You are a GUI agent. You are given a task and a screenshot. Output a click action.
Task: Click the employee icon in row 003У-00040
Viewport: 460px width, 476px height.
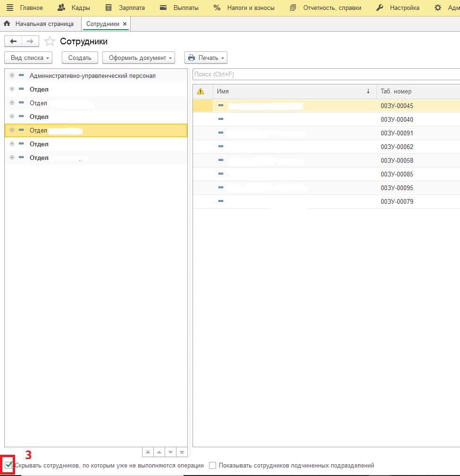[x=221, y=119]
